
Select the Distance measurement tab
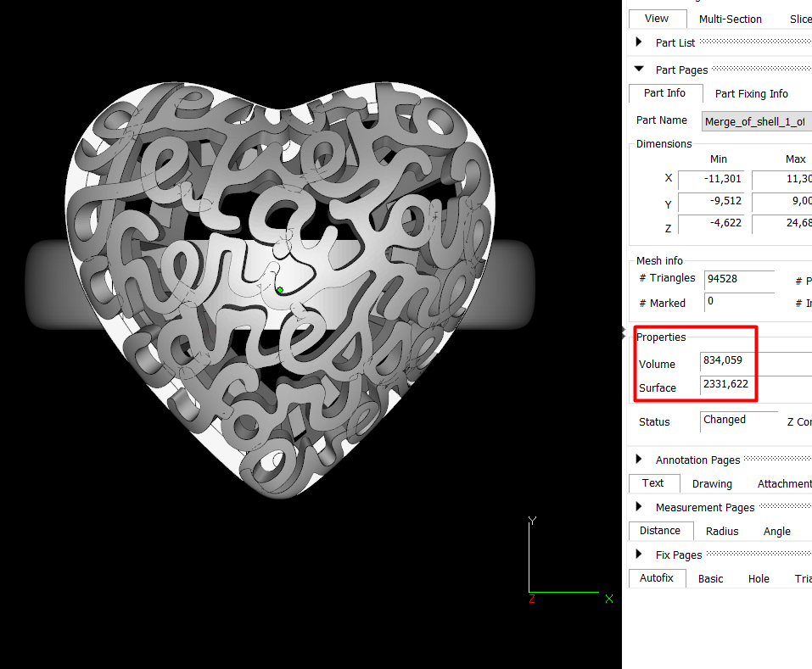pyautogui.click(x=660, y=531)
